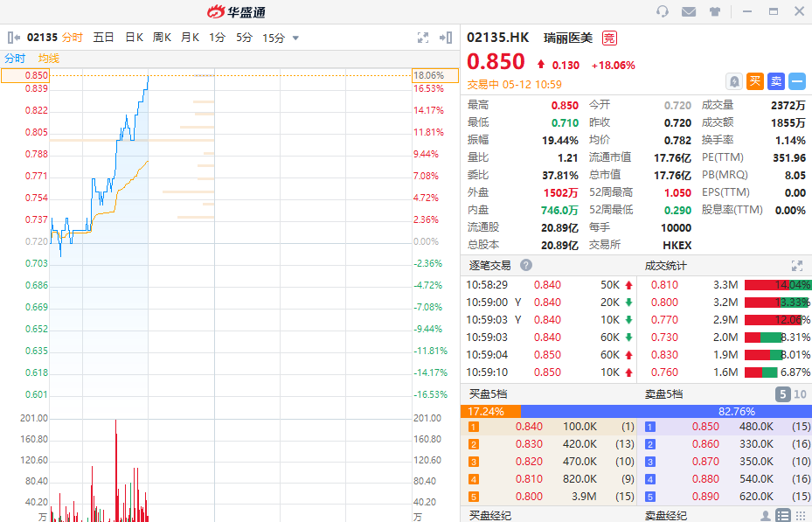
Task: Collapse the left panel beside 02135
Action: click(13, 38)
